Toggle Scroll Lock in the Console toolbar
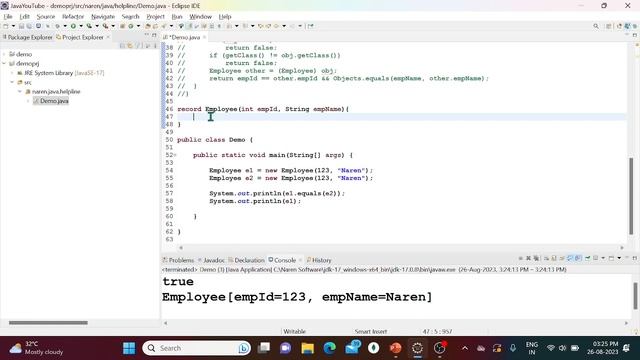The width and height of the screenshot is (640, 360). [554, 258]
